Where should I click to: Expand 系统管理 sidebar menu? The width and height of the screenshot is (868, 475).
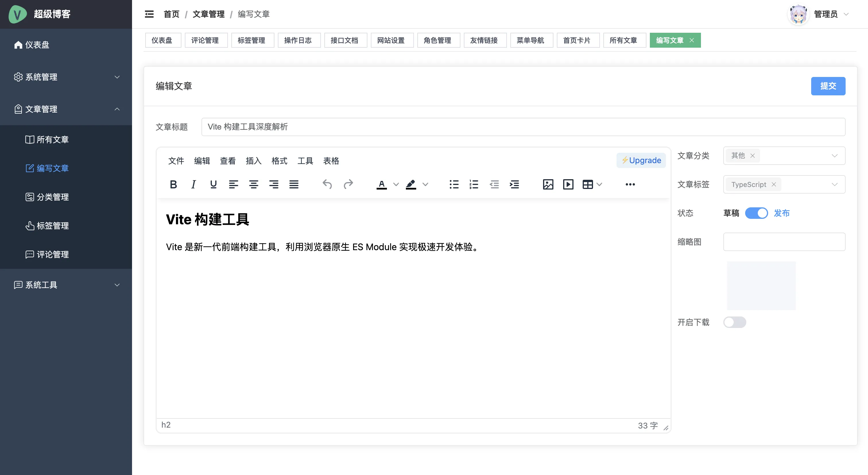click(x=66, y=77)
